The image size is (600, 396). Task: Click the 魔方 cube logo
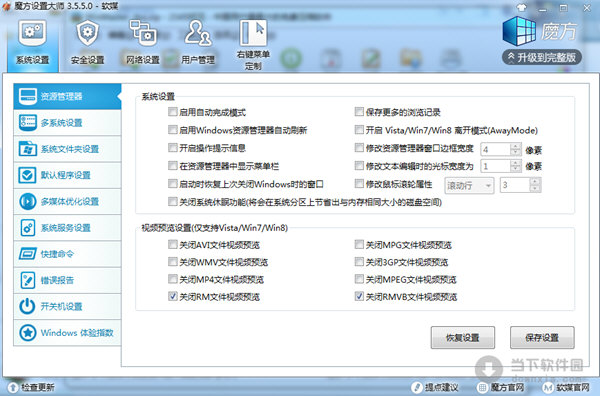[x=519, y=31]
